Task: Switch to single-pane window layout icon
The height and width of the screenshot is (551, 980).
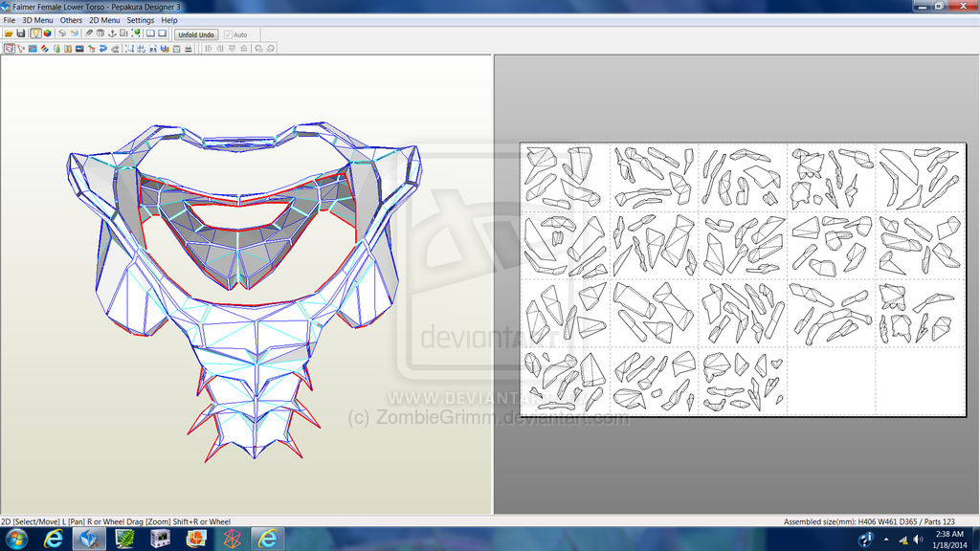Action: (162, 33)
